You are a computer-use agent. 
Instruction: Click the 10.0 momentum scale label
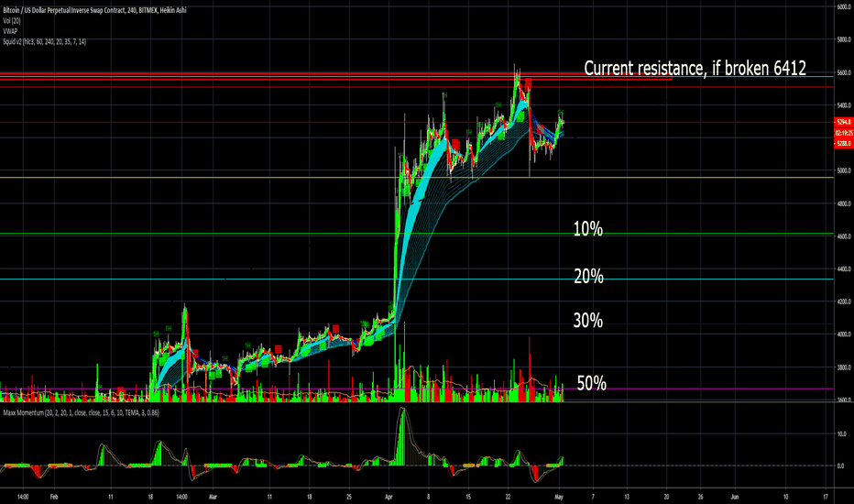pos(840,434)
